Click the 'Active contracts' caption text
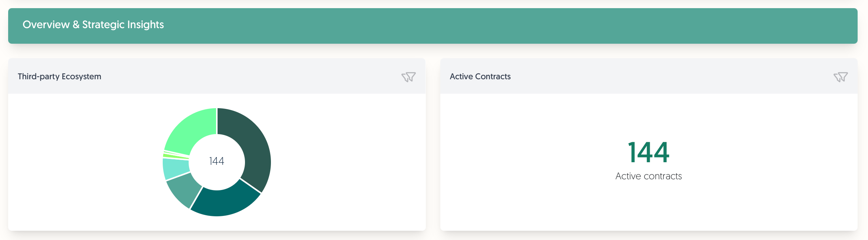 click(649, 176)
